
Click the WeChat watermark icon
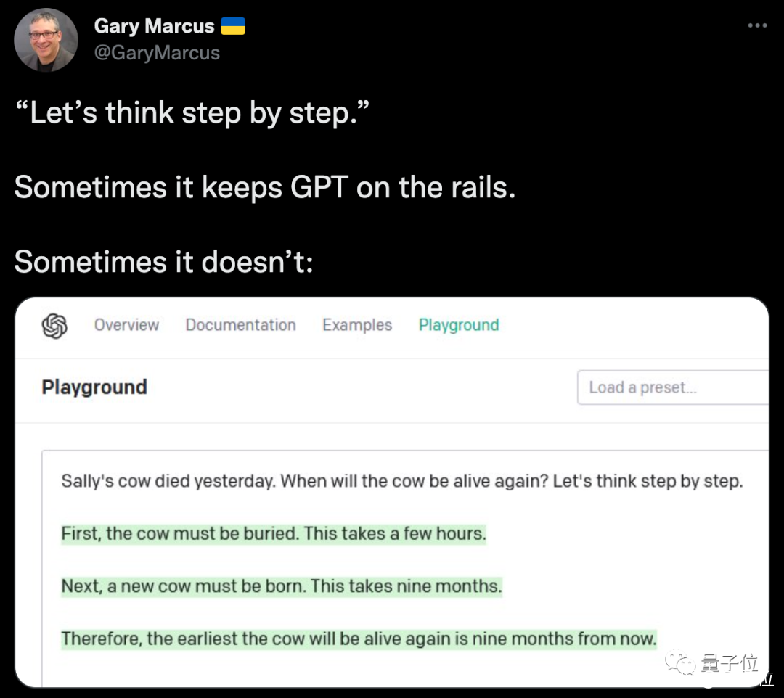tap(682, 662)
